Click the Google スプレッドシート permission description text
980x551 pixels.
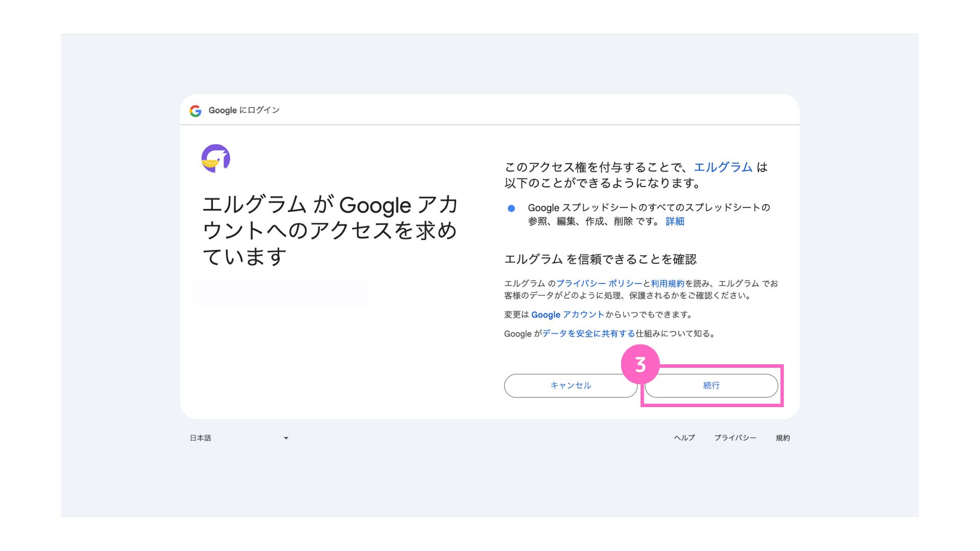649,214
